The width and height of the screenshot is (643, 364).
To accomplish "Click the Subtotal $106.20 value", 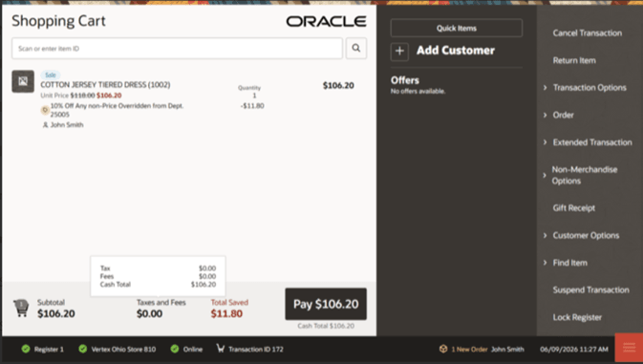I will coord(56,313).
